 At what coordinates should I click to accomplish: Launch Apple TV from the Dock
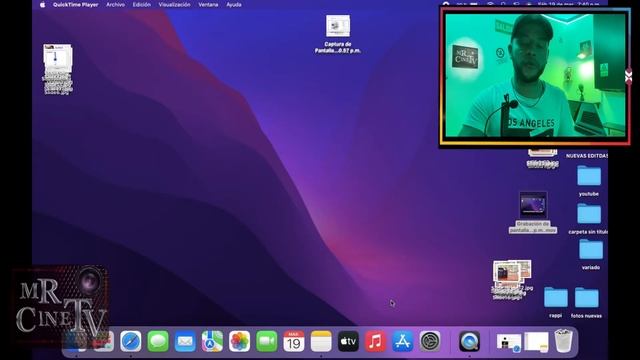348,341
